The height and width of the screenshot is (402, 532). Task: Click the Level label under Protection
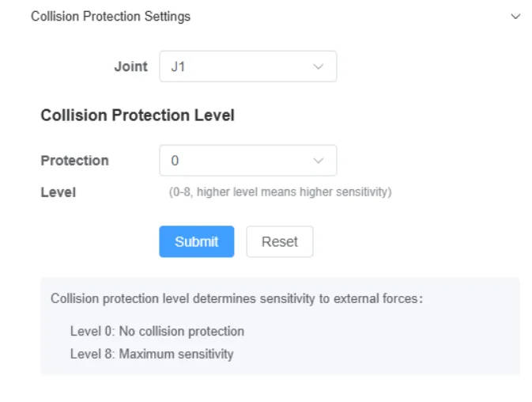click(x=58, y=192)
